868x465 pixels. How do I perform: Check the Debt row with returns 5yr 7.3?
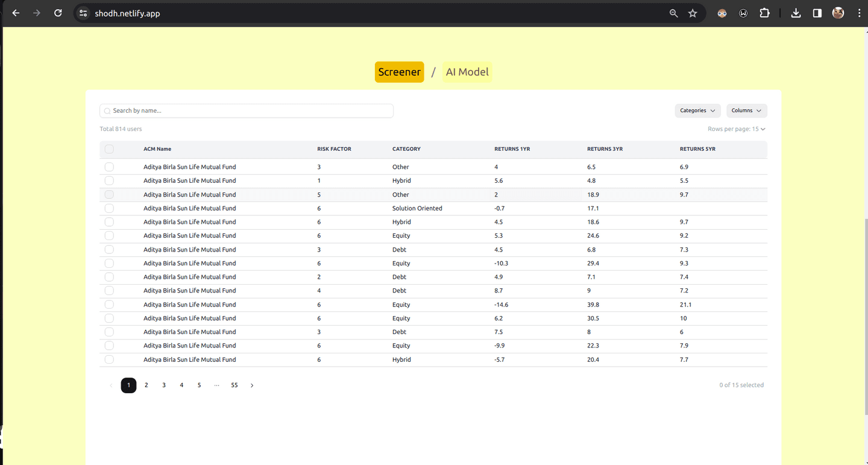pyautogui.click(x=109, y=249)
